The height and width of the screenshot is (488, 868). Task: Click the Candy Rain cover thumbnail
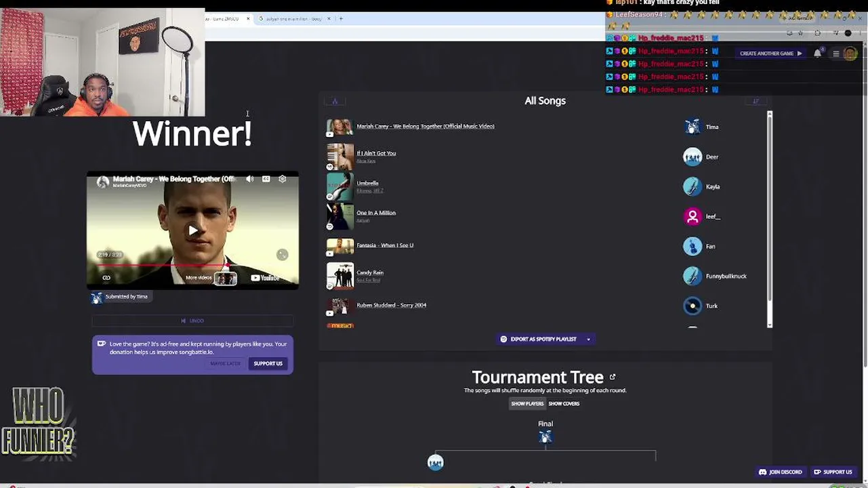point(340,276)
